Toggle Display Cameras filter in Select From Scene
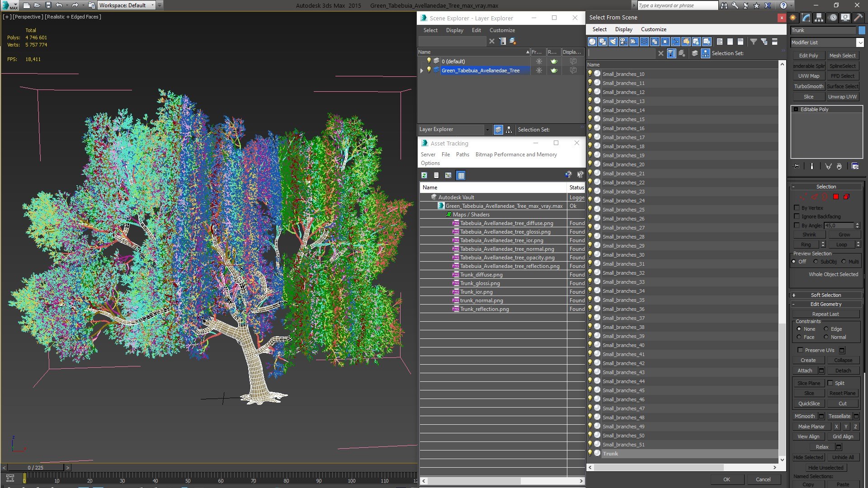The width and height of the screenshot is (868, 488). pos(623,42)
